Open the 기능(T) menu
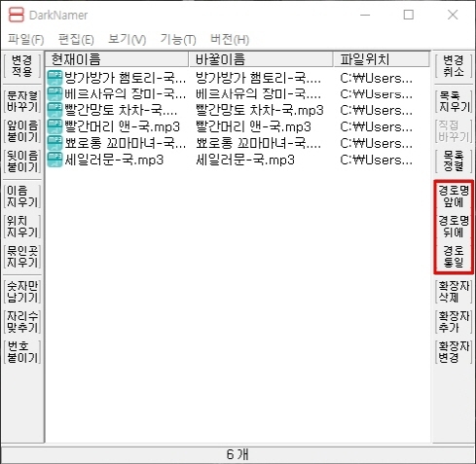This screenshot has height=464, width=476. point(178,40)
